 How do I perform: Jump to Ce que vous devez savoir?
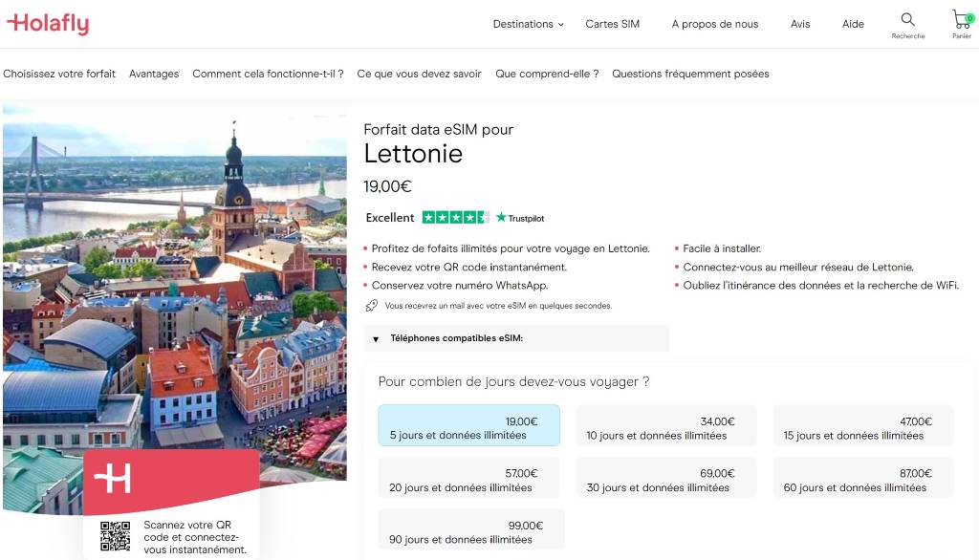pyautogui.click(x=419, y=74)
